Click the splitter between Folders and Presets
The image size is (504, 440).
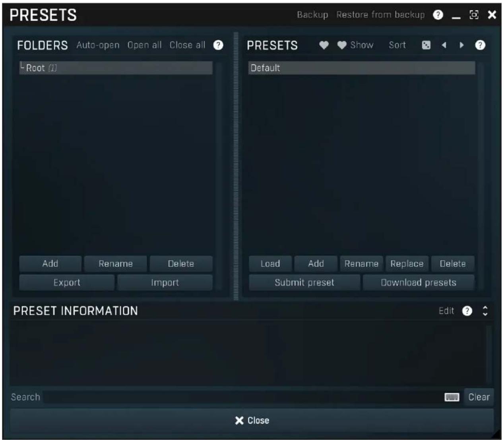(x=236, y=166)
